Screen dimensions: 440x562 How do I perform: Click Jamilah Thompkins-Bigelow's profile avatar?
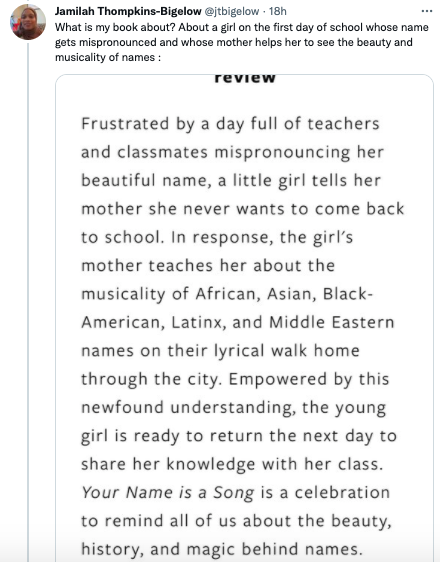28,22
